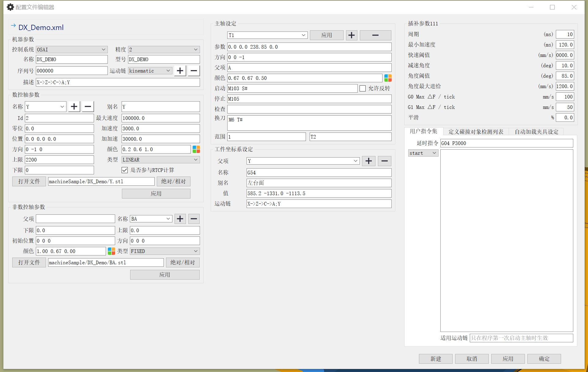Switch to 定义碰撞对象检测列表 tab
Image resolution: width=588 pixels, height=372 pixels.
pos(476,132)
